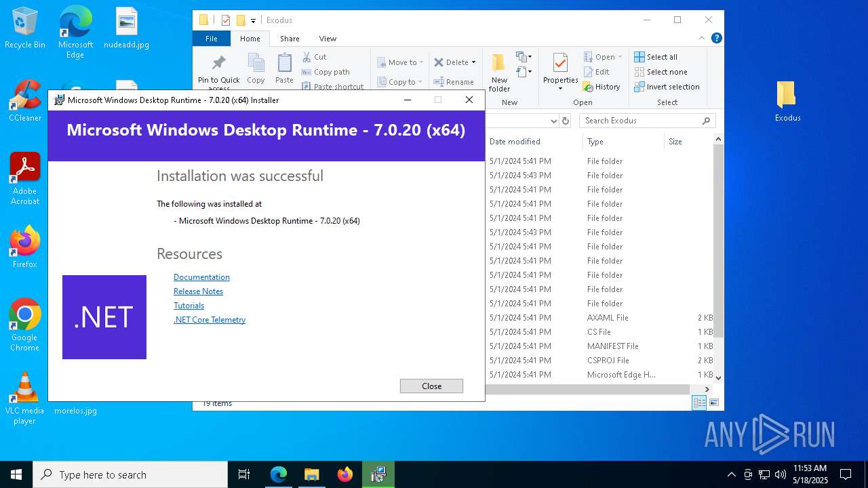
Task: Show hidden system tray icons
Action: (731, 474)
